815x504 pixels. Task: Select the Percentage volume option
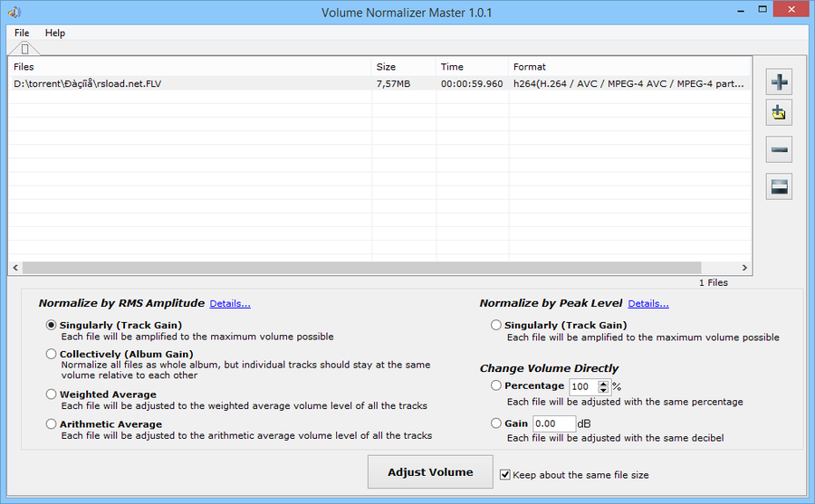496,385
